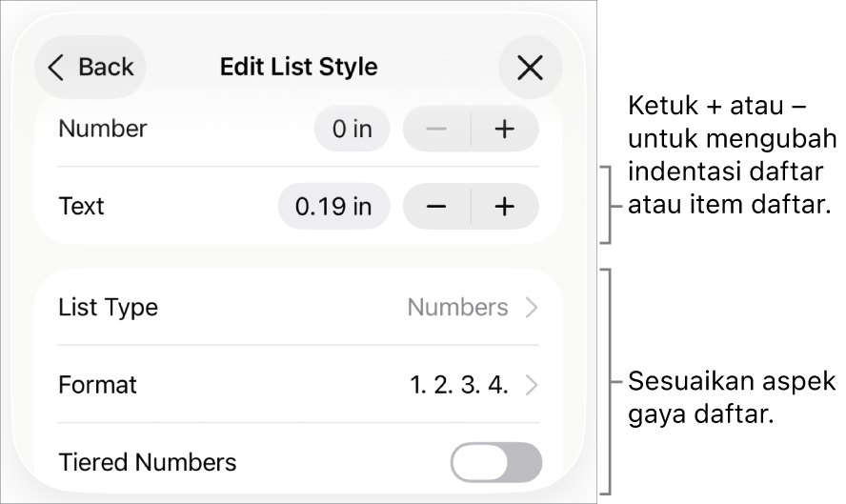Decrease the Text indent with minus
This screenshot has height=504, width=846.
click(x=436, y=207)
